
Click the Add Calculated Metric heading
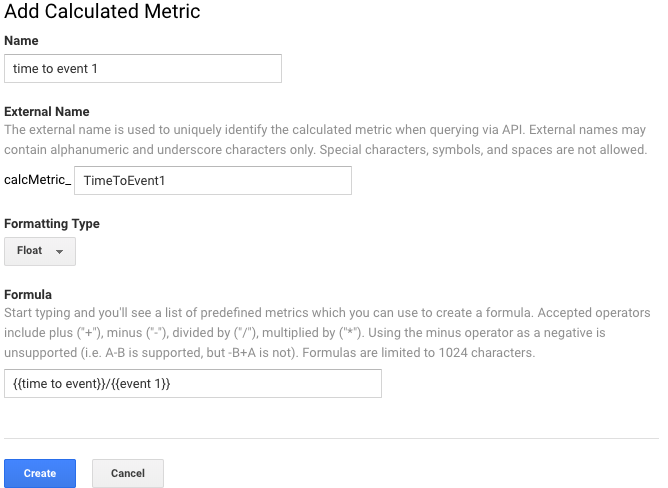pyautogui.click(x=102, y=11)
